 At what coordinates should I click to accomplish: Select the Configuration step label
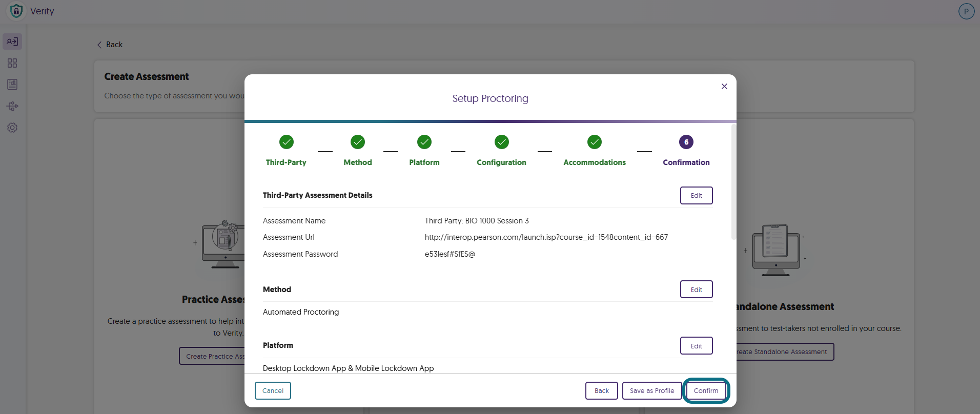pos(501,162)
